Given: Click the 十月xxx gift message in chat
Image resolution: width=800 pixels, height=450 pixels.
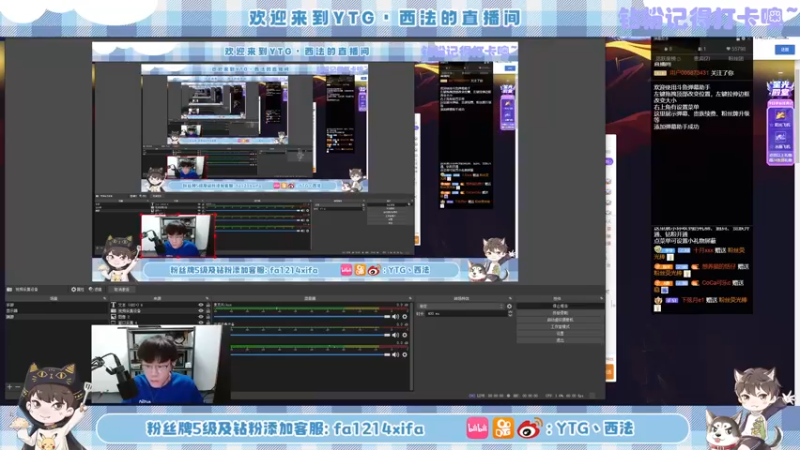Looking at the screenshot, I should tap(701, 253).
